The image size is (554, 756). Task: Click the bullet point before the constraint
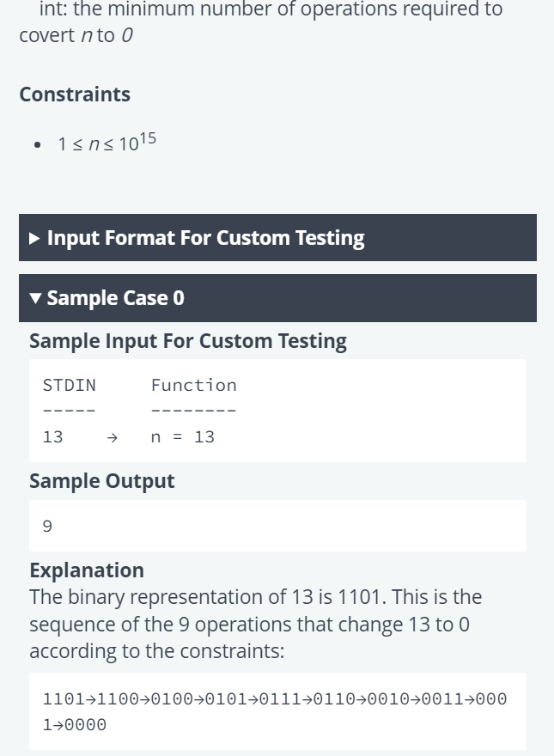point(38,145)
